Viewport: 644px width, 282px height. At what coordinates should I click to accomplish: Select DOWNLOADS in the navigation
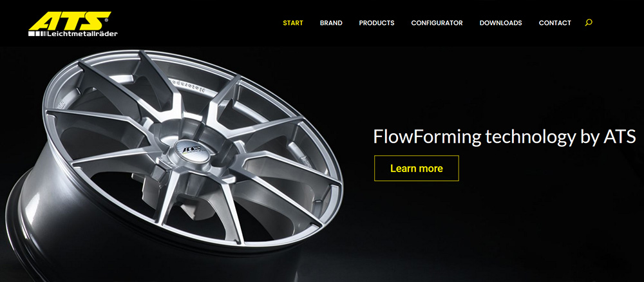coord(500,23)
